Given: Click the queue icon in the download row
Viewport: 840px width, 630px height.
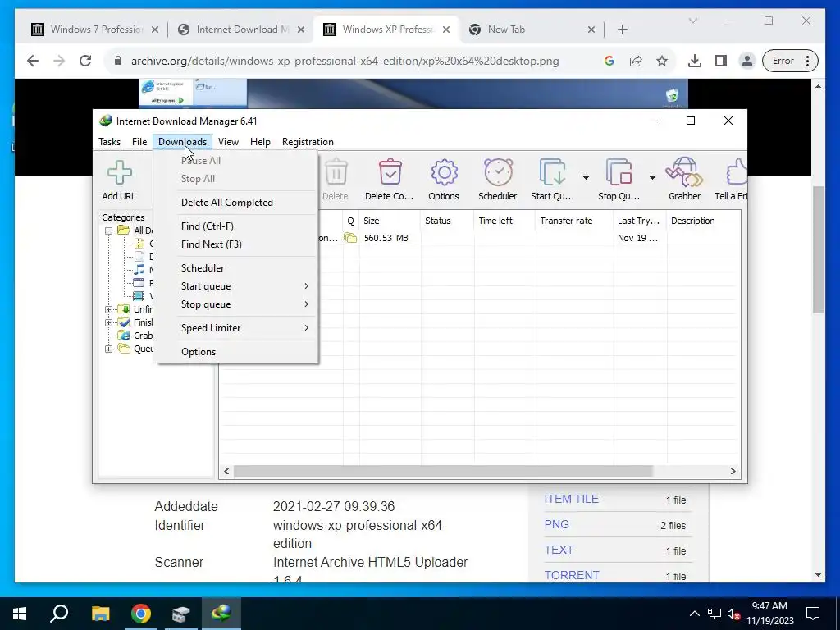Looking at the screenshot, I should pyautogui.click(x=350, y=238).
